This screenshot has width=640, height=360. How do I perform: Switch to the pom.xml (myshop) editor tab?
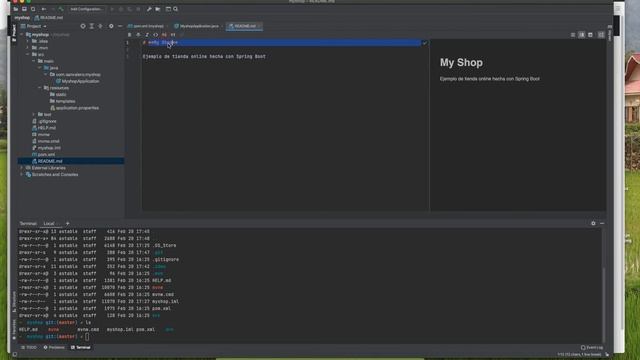[x=146, y=26]
